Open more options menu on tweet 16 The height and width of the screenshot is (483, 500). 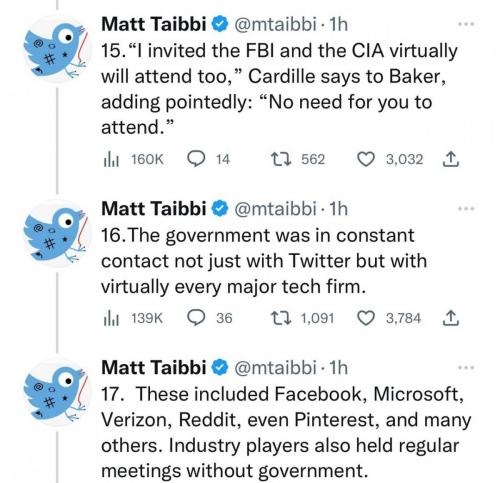pyautogui.click(x=466, y=209)
